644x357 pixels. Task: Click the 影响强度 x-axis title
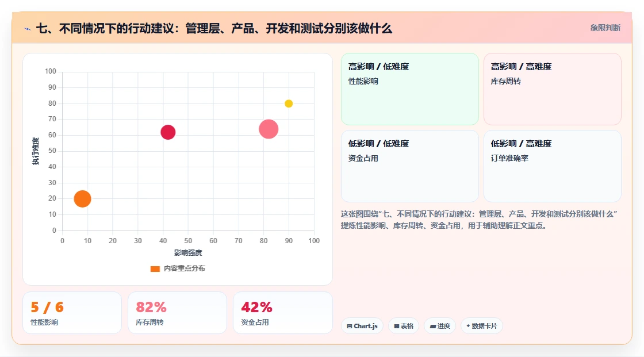tap(188, 252)
